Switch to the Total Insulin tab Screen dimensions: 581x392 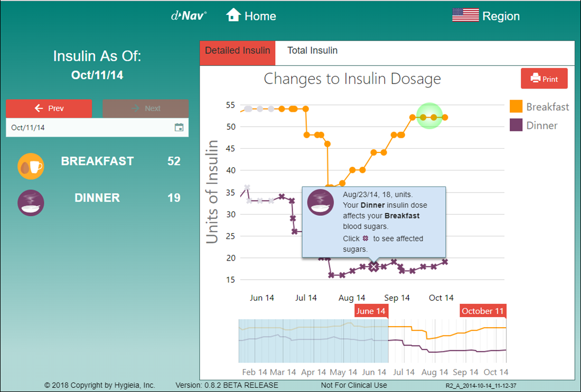(312, 50)
